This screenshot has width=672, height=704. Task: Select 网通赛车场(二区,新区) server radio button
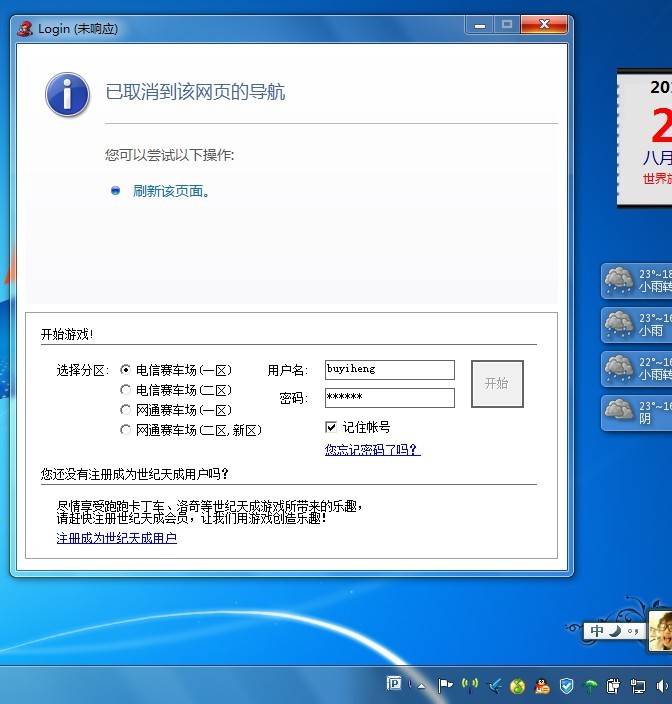click(x=125, y=430)
